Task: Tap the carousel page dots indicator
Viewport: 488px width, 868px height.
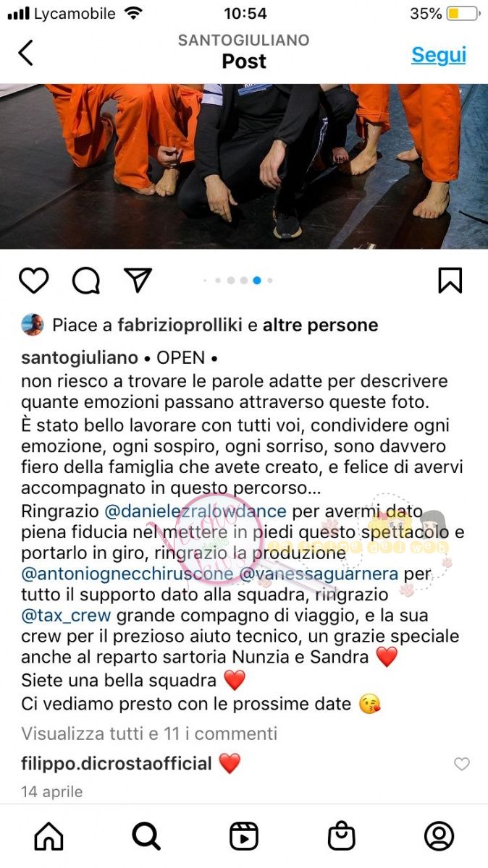Action: pyautogui.click(x=244, y=281)
